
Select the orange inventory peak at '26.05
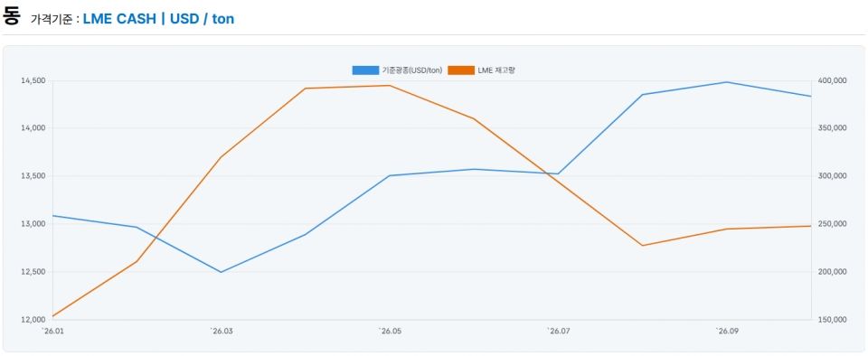coord(389,86)
